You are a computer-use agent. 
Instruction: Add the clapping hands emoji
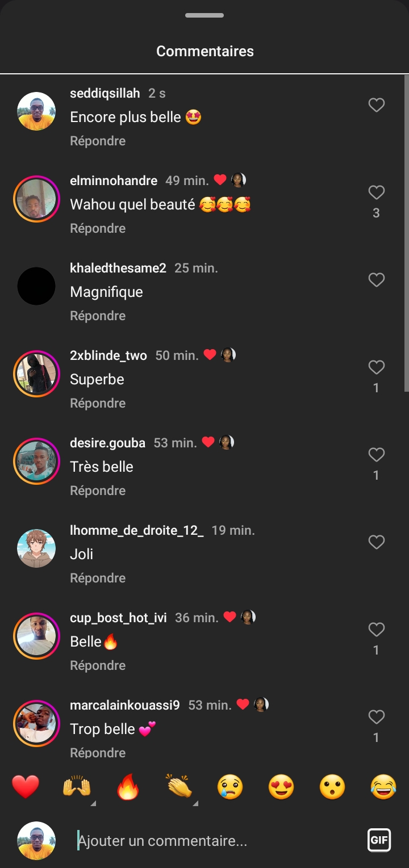pyautogui.click(x=179, y=787)
